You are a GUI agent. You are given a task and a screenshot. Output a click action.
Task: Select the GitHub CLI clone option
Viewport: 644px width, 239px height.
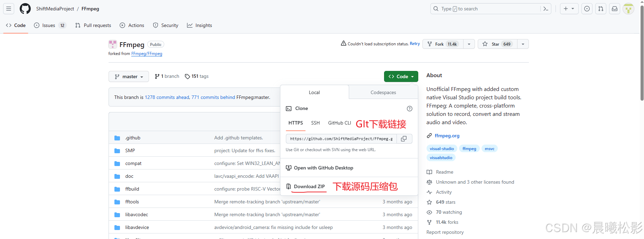click(x=339, y=123)
